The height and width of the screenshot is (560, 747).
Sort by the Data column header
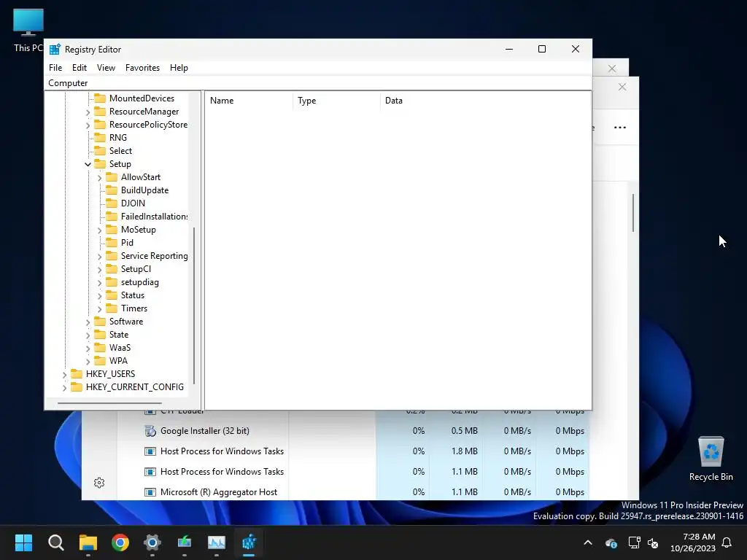tap(485, 101)
